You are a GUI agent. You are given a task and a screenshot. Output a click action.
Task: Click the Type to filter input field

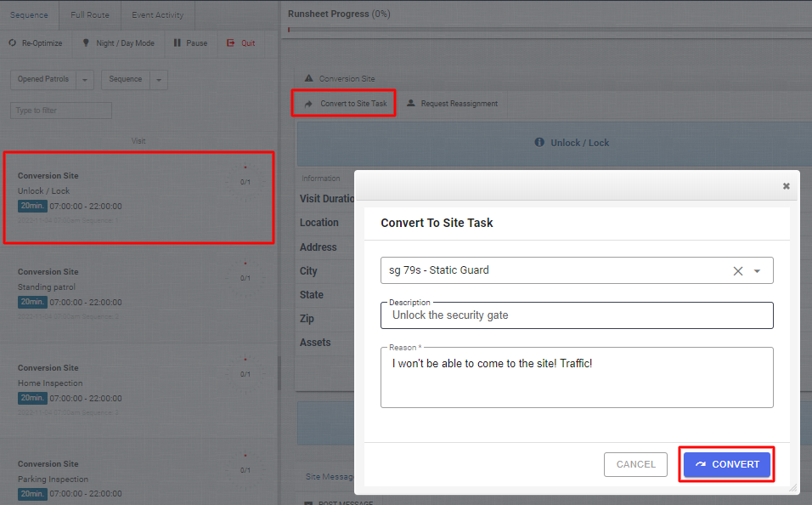coord(60,111)
